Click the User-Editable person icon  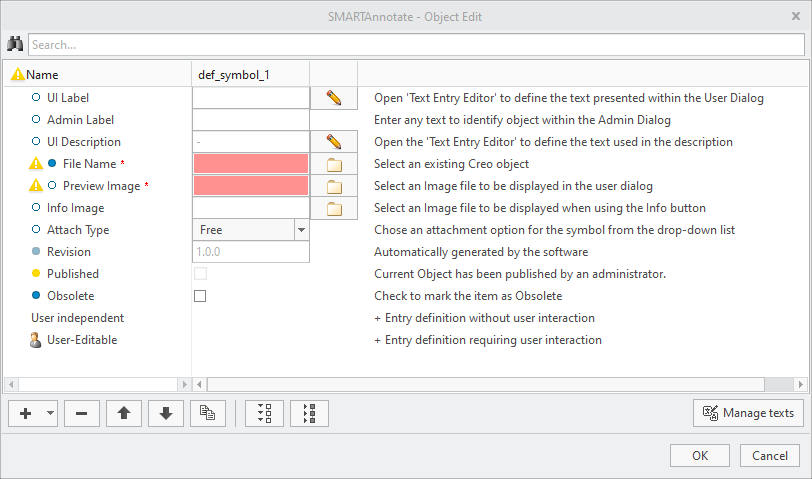click(35, 340)
